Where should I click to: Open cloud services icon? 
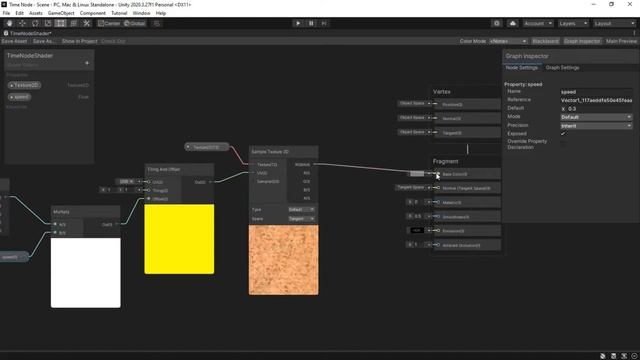coord(513,23)
